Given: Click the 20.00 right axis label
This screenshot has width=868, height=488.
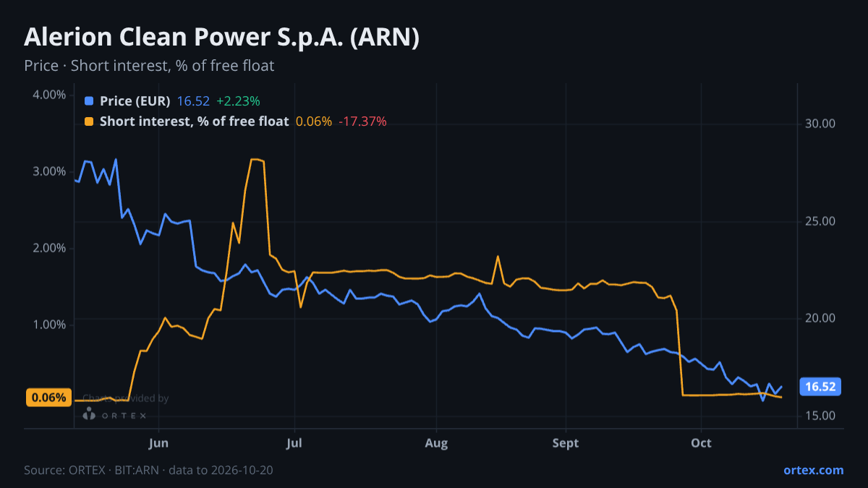Looking at the screenshot, I should point(820,318).
